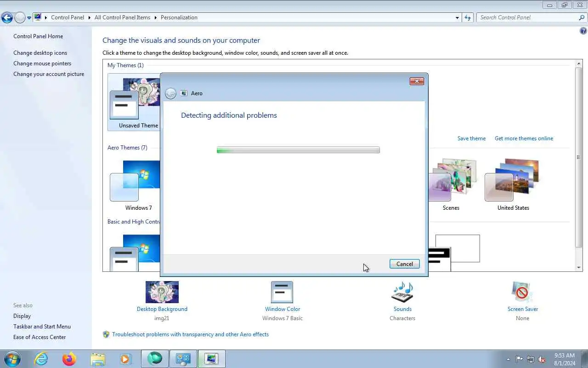Image resolution: width=588 pixels, height=368 pixels.
Task: Open Change your account picture
Action: (49, 74)
